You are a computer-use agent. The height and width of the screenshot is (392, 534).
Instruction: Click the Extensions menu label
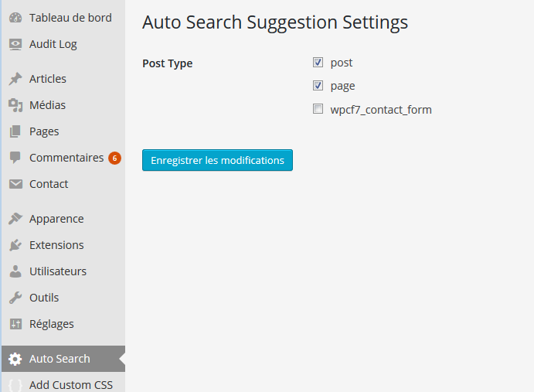pyautogui.click(x=56, y=245)
